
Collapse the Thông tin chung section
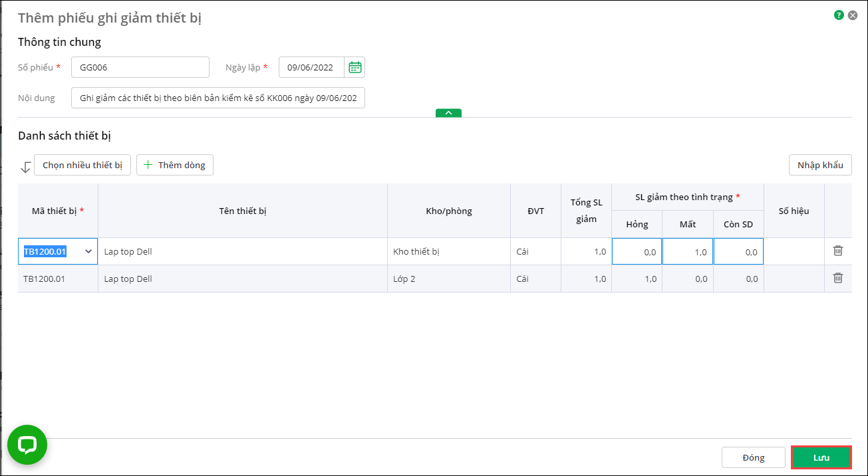click(448, 113)
